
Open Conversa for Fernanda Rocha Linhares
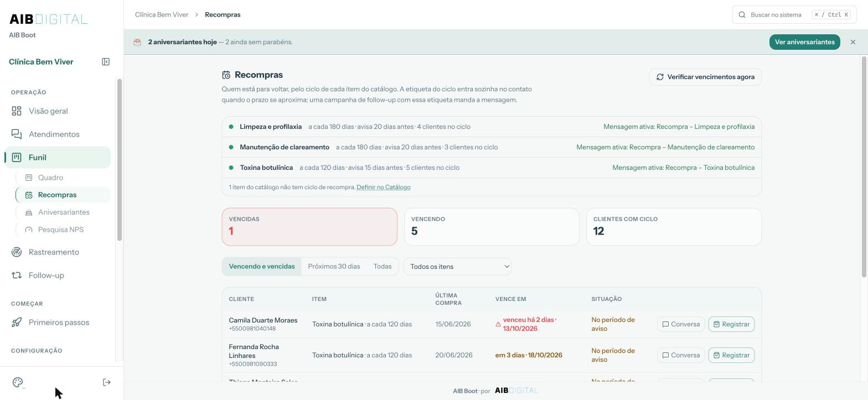pyautogui.click(x=681, y=355)
